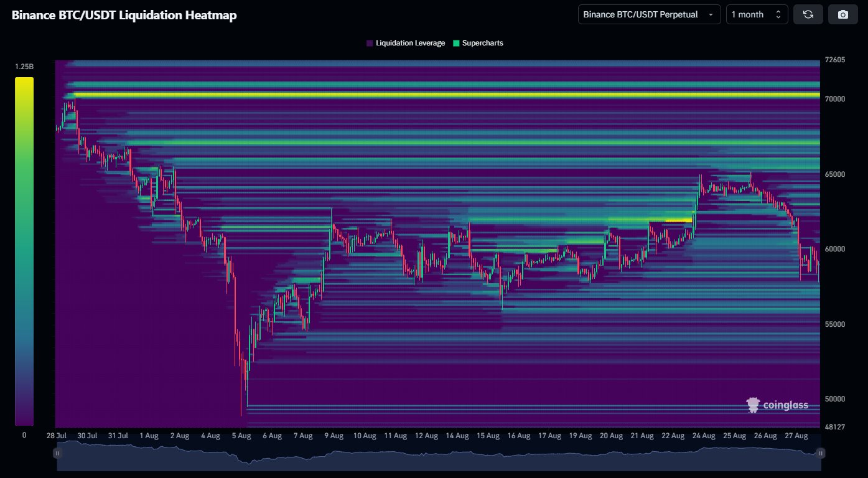The height and width of the screenshot is (478, 868).
Task: Click the 16 Aug date axis label
Action: [518, 436]
